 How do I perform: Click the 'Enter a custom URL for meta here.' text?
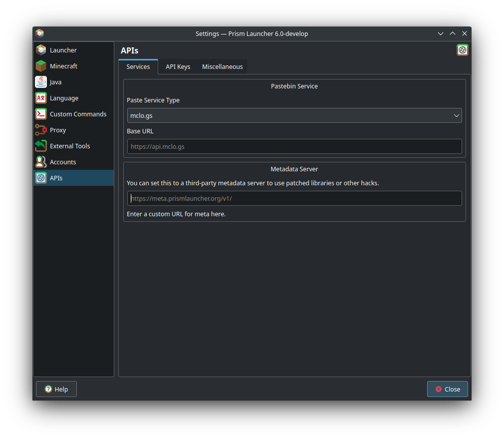[x=176, y=214]
